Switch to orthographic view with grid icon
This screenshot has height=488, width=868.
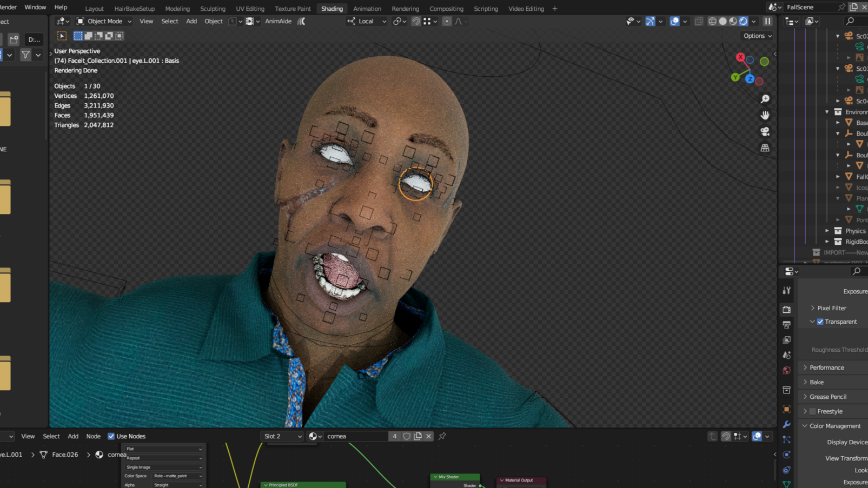(x=765, y=148)
